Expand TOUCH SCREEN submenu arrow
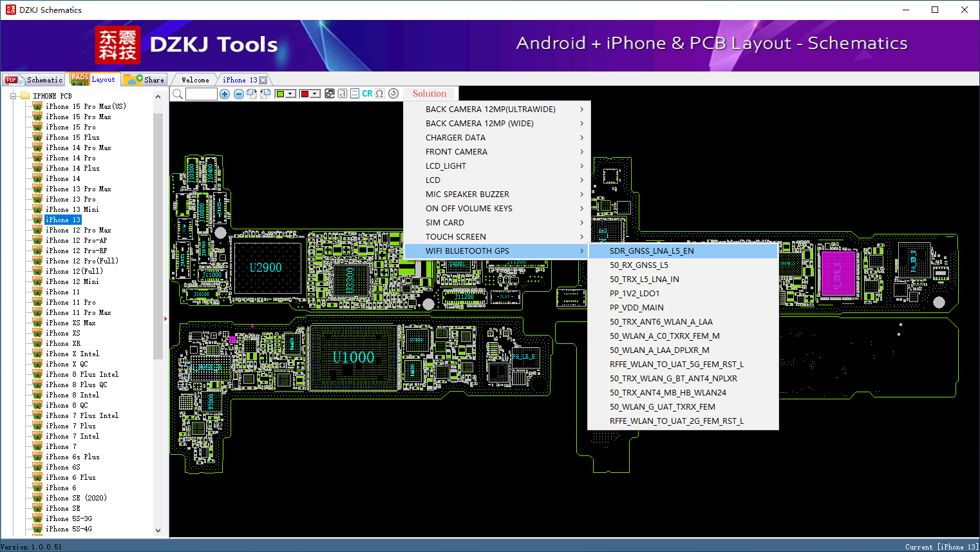The image size is (980, 552). pos(581,237)
